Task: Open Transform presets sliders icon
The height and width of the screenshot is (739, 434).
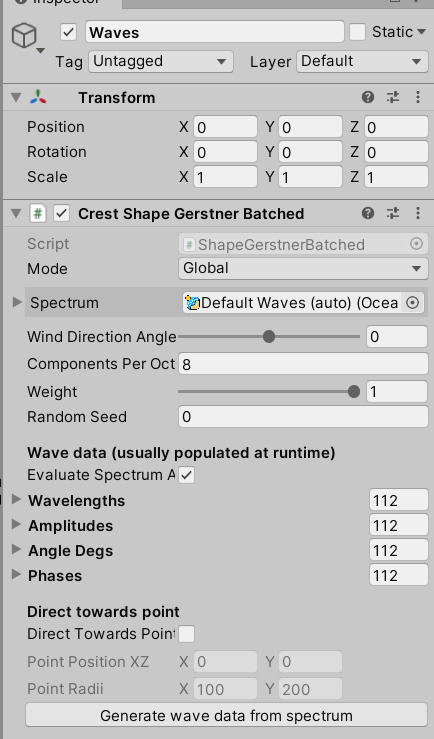Action: point(393,97)
